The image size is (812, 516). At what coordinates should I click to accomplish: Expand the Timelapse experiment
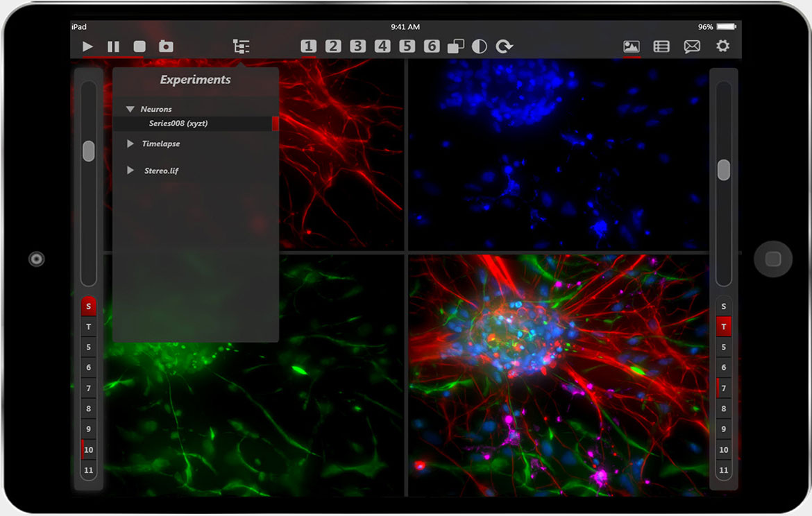coord(130,144)
